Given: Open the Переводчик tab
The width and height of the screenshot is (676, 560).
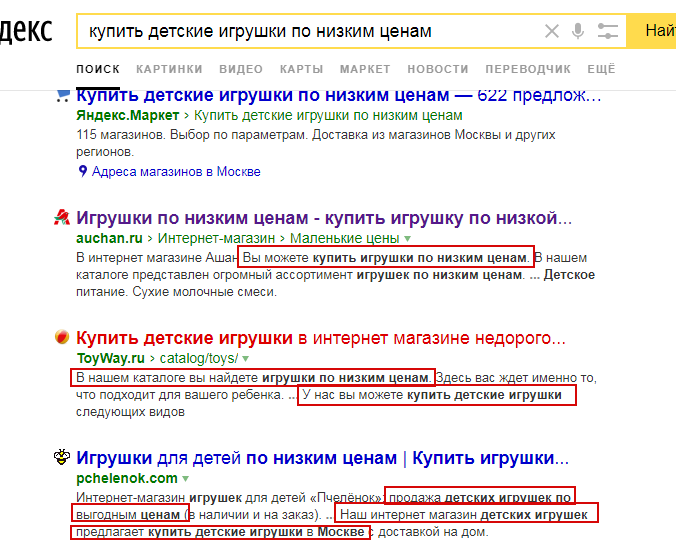Looking at the screenshot, I should [528, 69].
